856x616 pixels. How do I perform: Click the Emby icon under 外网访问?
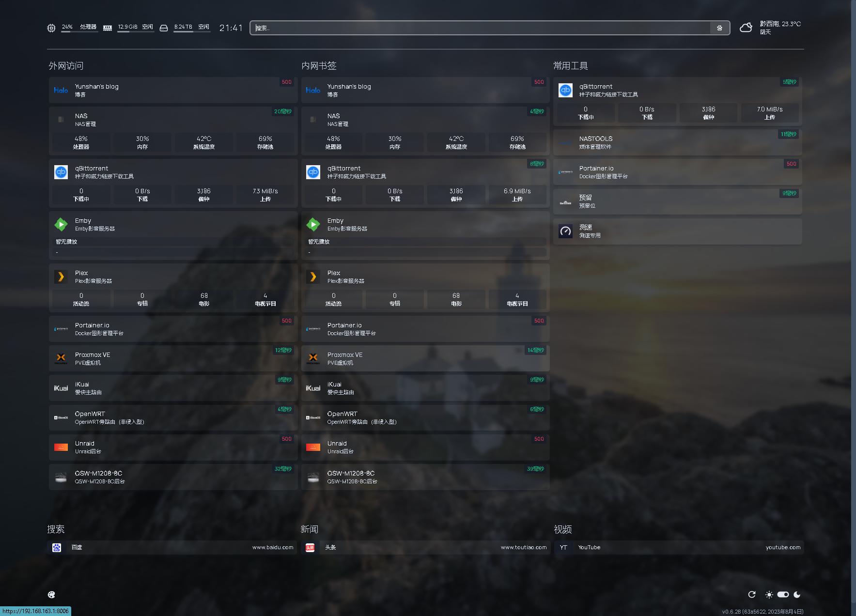tap(61, 224)
